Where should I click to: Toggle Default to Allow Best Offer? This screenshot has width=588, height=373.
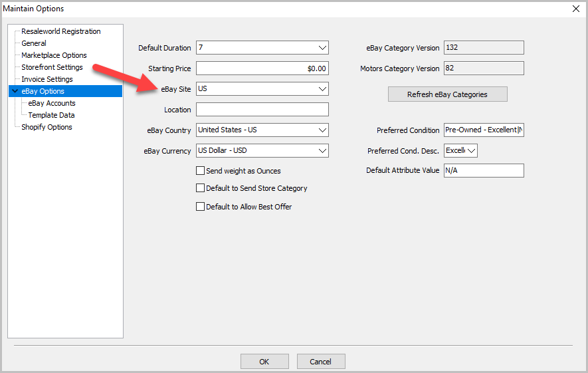tap(200, 206)
